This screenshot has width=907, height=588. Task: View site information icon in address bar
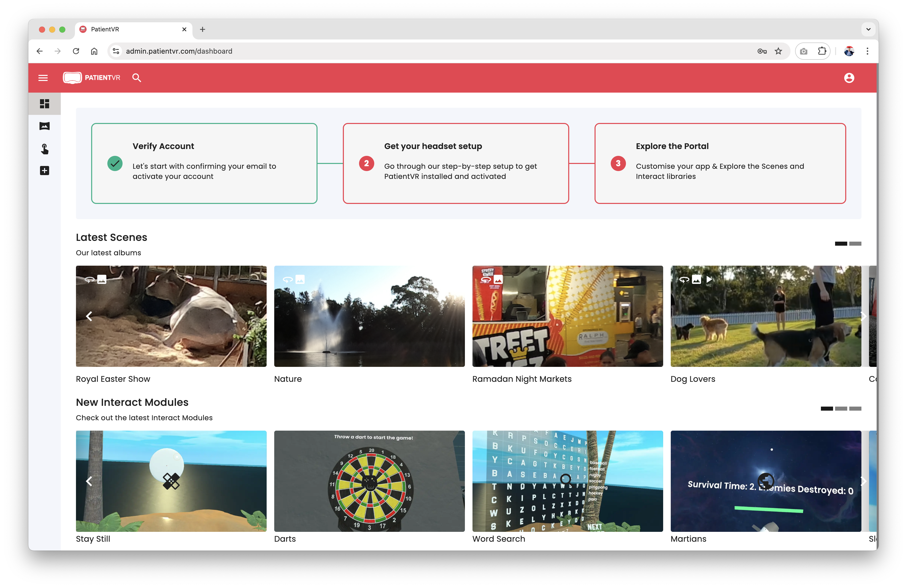tap(116, 51)
